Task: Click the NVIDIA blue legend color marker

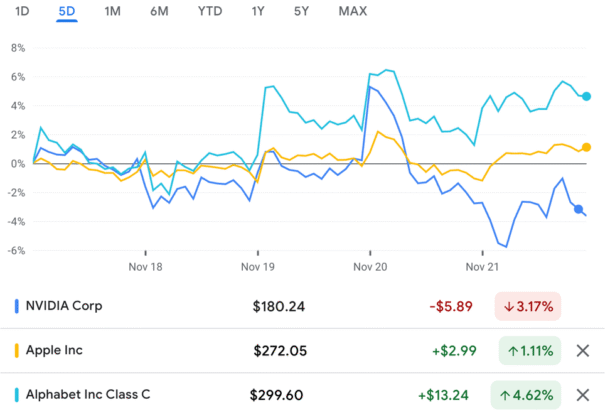Action: click(16, 306)
